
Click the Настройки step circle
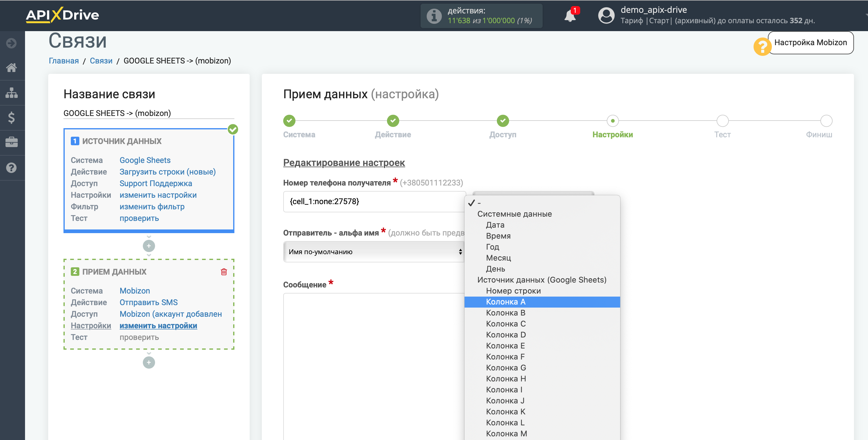(x=613, y=121)
